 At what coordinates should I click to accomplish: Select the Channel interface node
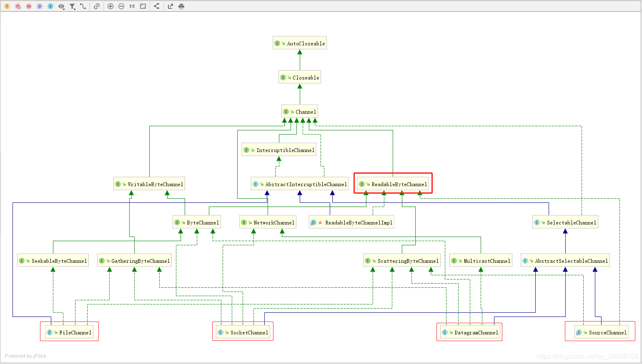pyautogui.click(x=300, y=112)
